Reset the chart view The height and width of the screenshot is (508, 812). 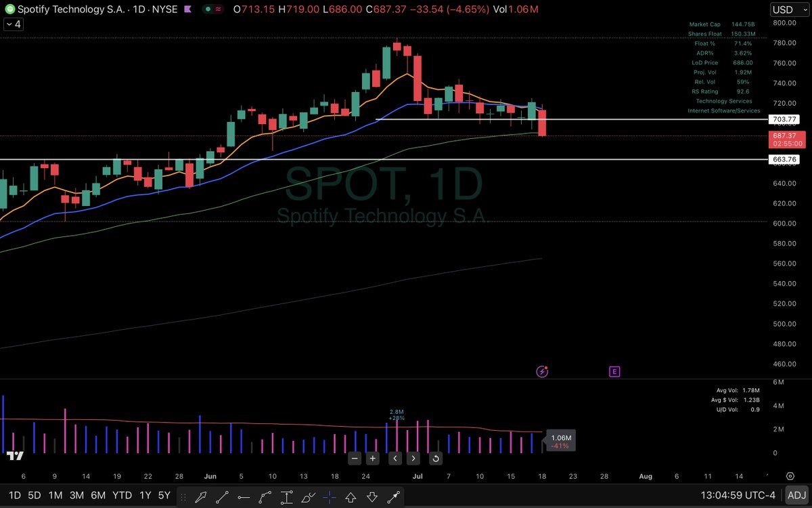[436, 459]
